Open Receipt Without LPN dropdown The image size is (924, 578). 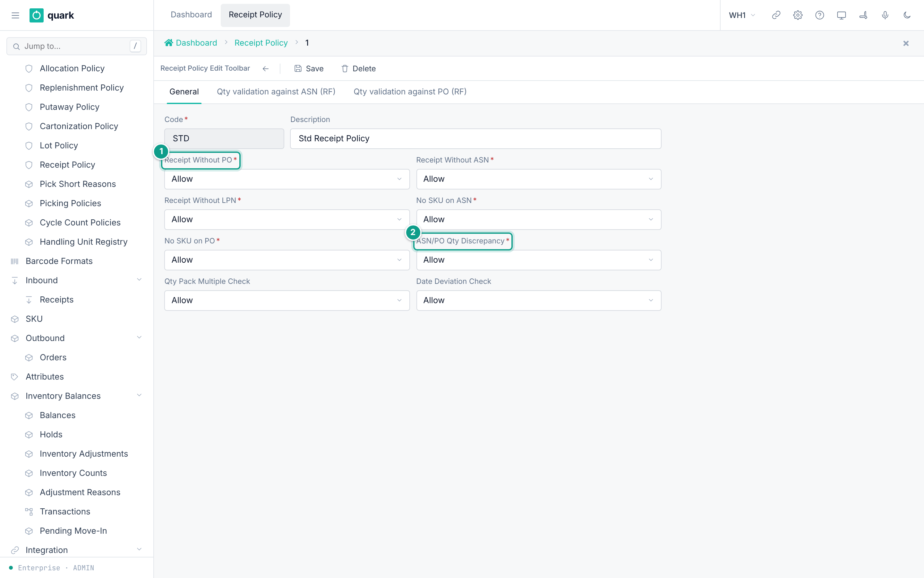(x=287, y=219)
